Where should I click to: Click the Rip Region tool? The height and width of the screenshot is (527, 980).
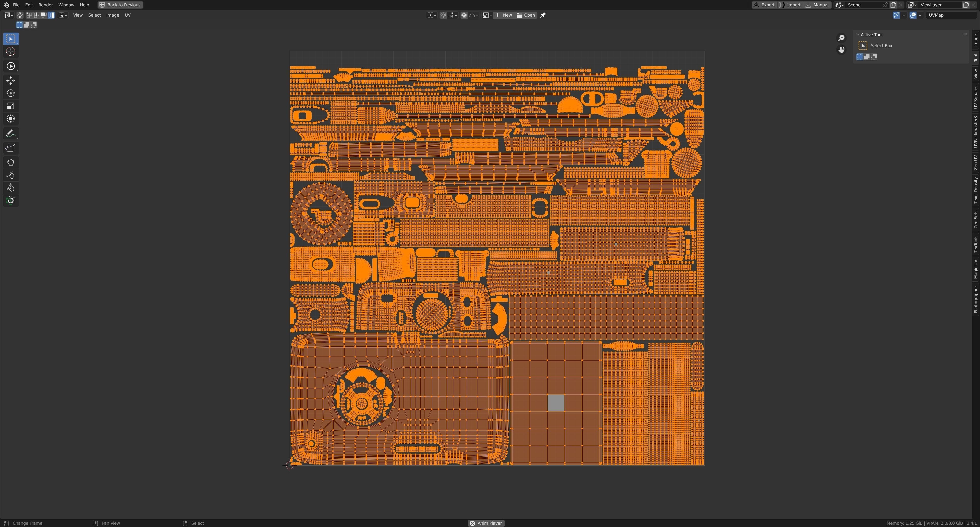[11, 148]
